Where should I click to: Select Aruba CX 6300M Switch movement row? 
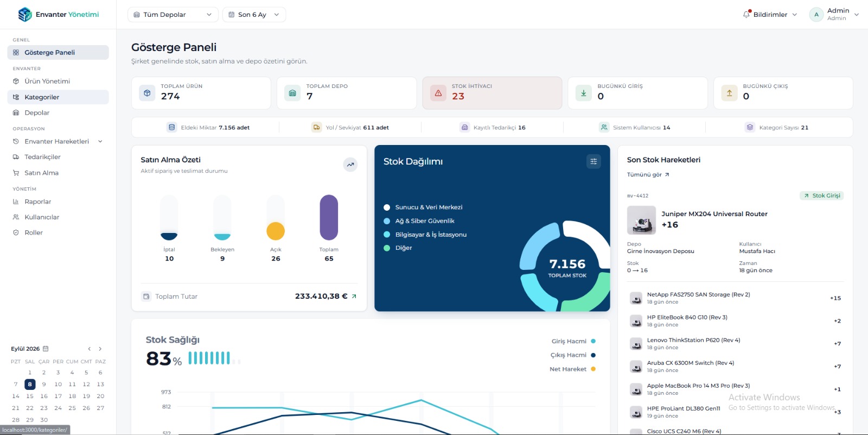[735, 367]
